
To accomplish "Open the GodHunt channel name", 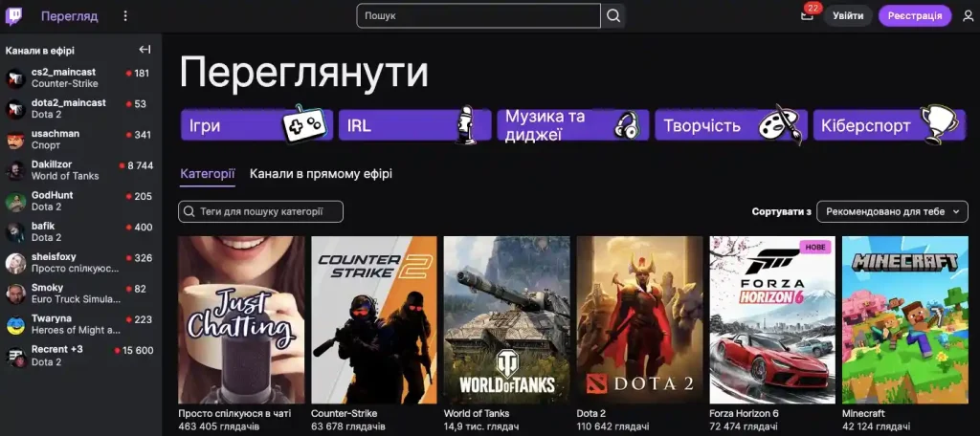I will [53, 195].
